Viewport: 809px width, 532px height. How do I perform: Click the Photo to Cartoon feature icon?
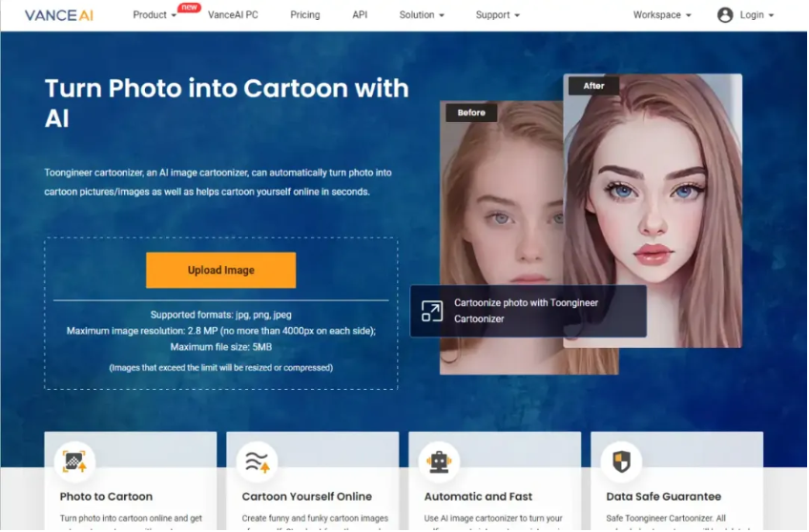point(74,461)
